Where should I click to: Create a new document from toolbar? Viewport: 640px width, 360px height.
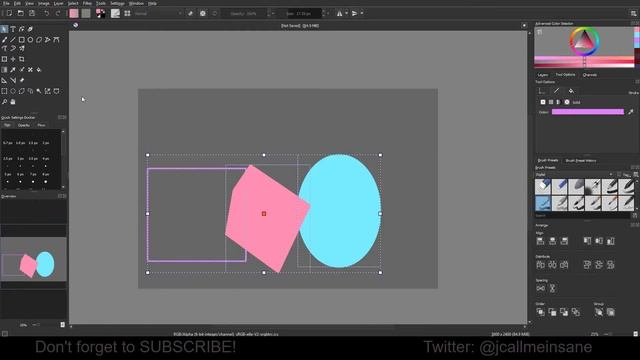pos(9,13)
